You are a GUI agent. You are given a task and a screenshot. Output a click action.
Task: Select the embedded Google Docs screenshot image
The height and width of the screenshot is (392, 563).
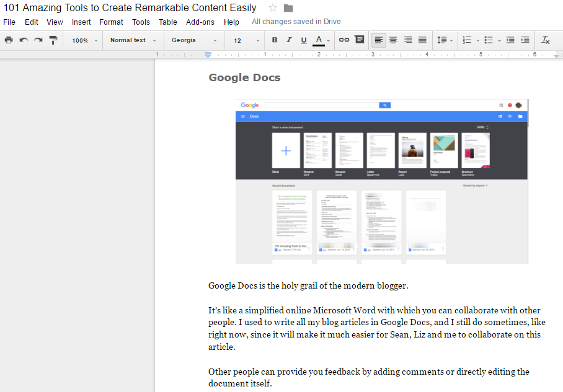pyautogui.click(x=382, y=181)
